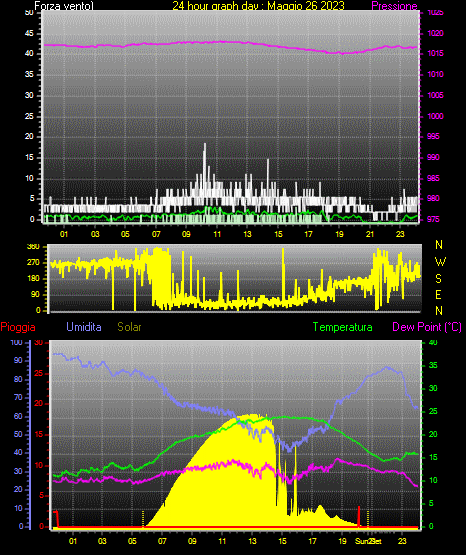The width and height of the screenshot is (466, 555).
Task: Click hour 23 under the bottom chart
Action: coord(402,541)
